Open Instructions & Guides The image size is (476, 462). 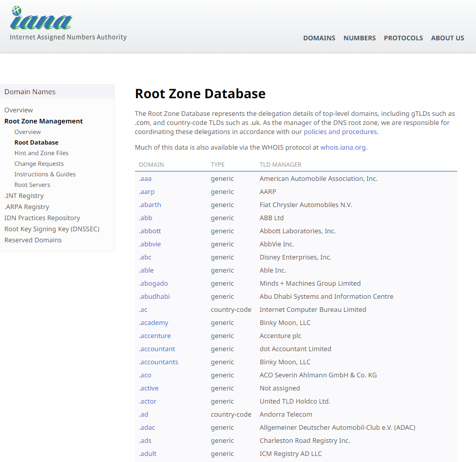tap(45, 174)
